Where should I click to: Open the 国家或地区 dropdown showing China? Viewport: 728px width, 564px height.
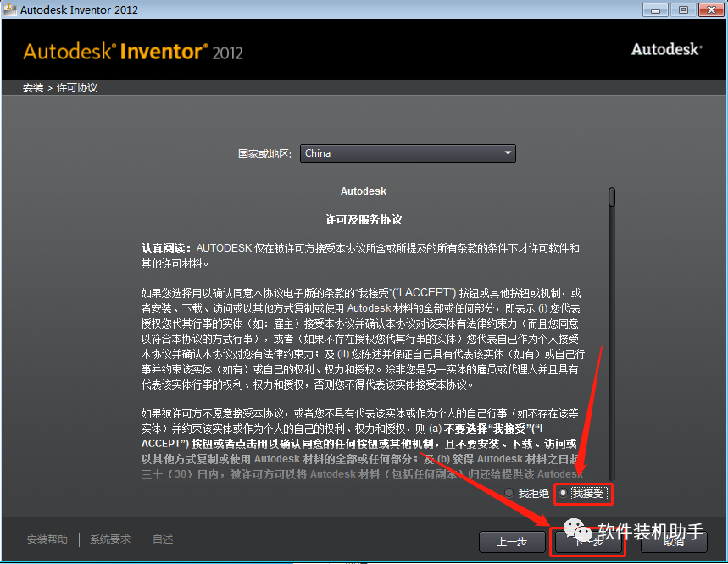(408, 153)
